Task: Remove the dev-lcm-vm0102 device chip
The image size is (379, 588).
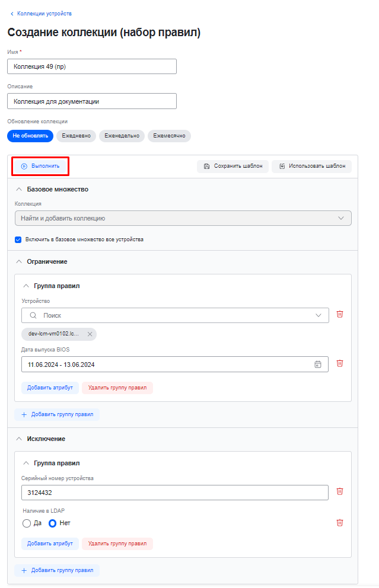Action: tap(90, 334)
